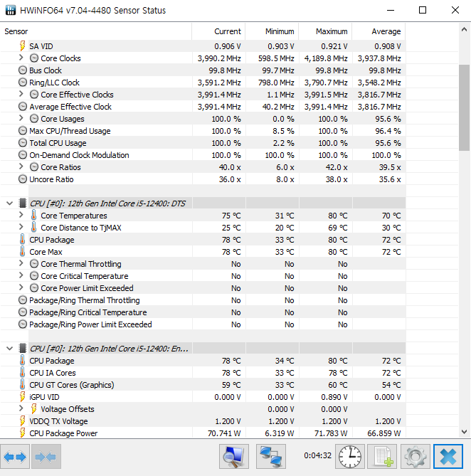Click the iGPU VID lightning bolt icon
Image resolution: width=471 pixels, height=476 pixels.
tap(23, 397)
